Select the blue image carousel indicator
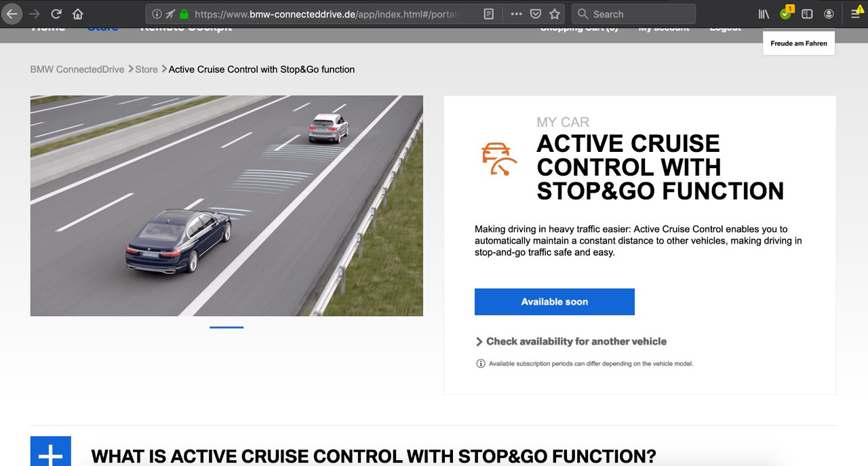This screenshot has height=466, width=868. pos(226,327)
